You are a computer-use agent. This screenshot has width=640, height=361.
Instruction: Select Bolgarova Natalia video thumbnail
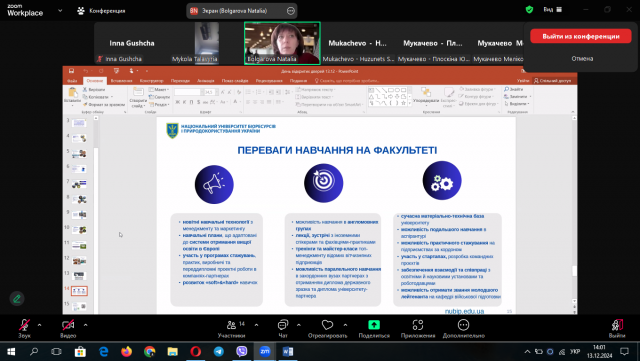click(x=282, y=43)
